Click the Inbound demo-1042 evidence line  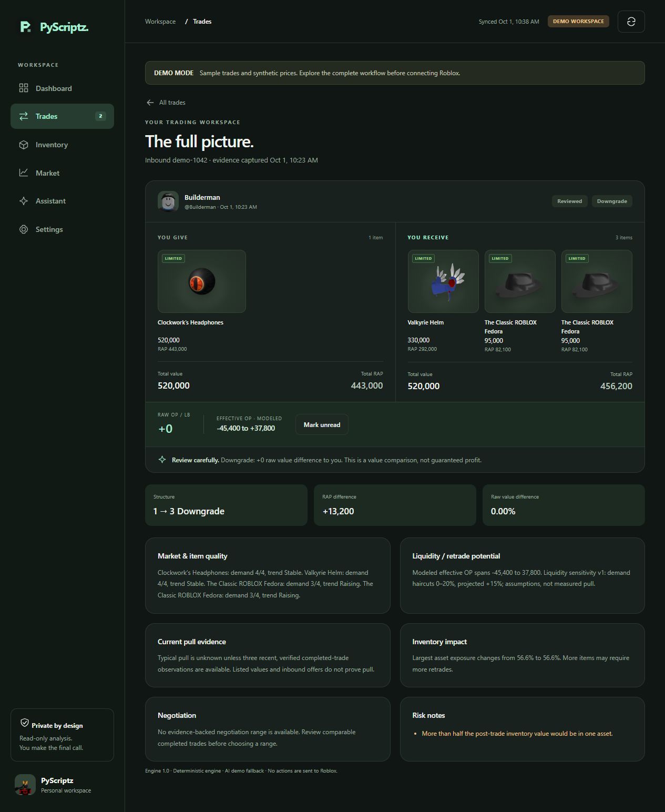click(231, 160)
